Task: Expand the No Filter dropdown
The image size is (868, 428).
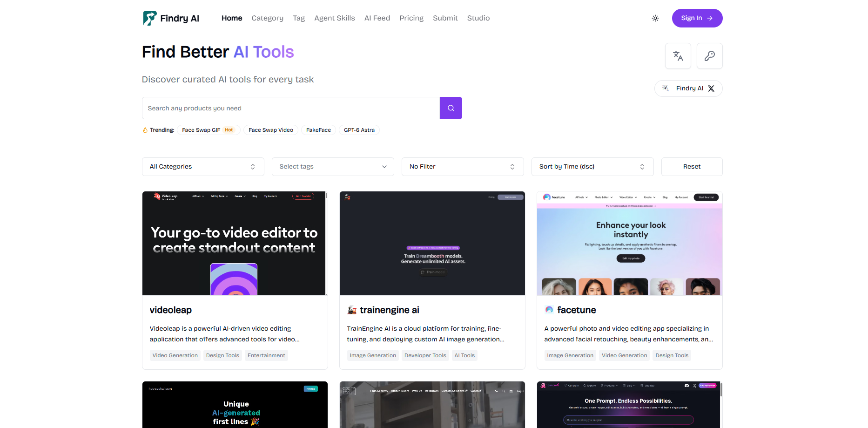Action: click(x=463, y=167)
